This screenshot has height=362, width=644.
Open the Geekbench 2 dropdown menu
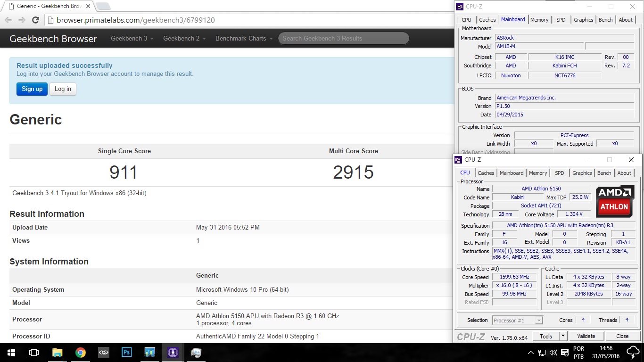[x=184, y=38]
